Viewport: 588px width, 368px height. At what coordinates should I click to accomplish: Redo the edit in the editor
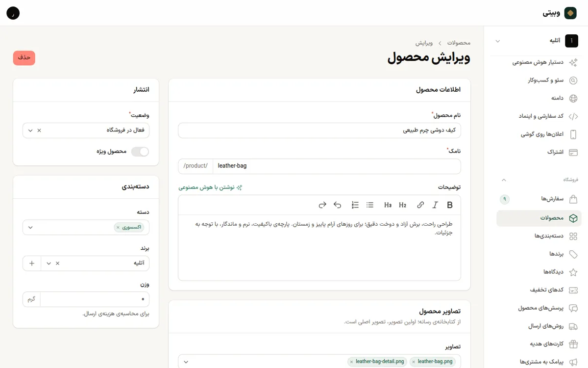point(322,205)
